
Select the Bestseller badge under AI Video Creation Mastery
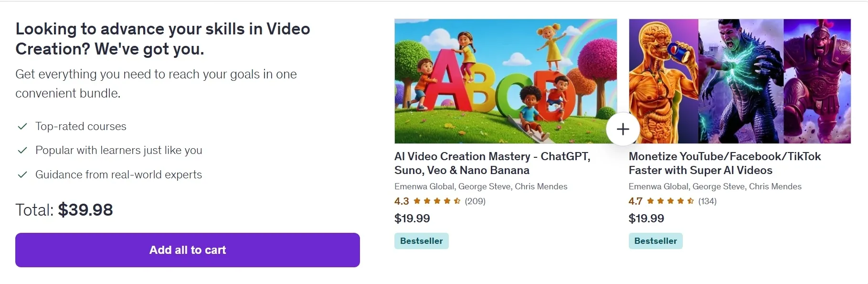[421, 241]
